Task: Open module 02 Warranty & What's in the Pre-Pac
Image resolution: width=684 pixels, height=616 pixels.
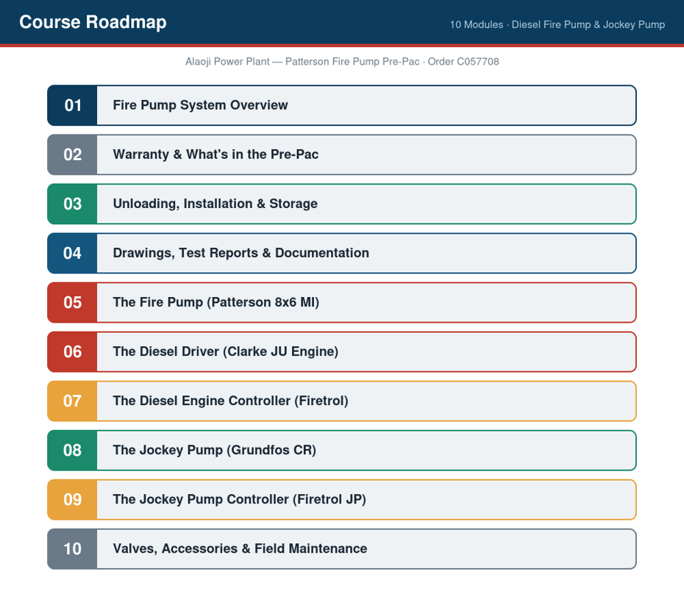Action: point(341,155)
